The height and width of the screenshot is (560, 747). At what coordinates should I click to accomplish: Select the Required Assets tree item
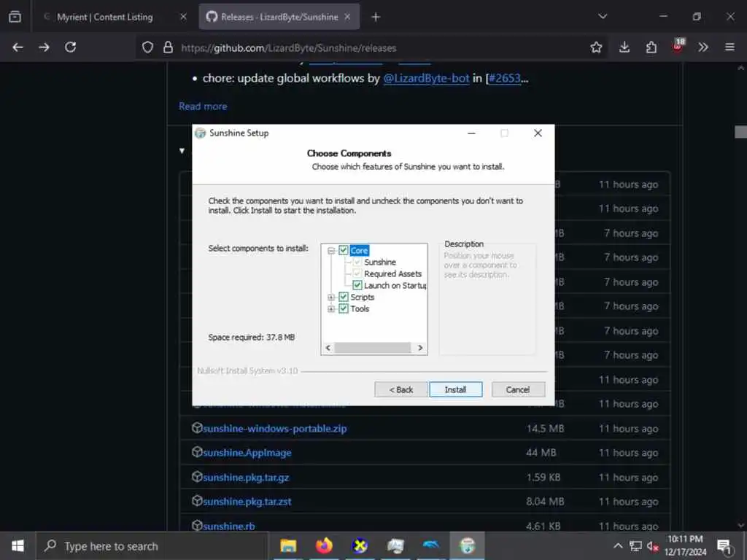(x=393, y=274)
